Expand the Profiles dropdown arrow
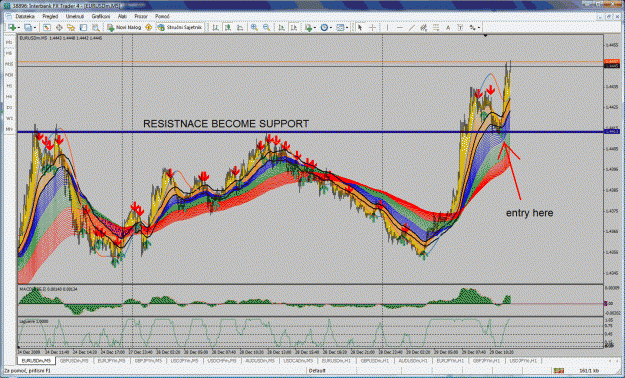The width and height of the screenshot is (625, 378). pos(35,28)
